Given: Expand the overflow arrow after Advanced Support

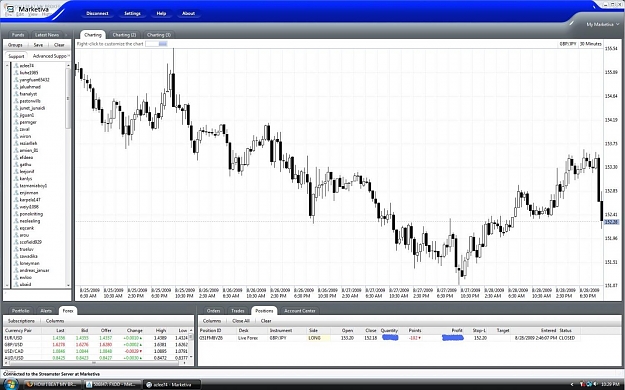Looking at the screenshot, I should tap(69, 56).
